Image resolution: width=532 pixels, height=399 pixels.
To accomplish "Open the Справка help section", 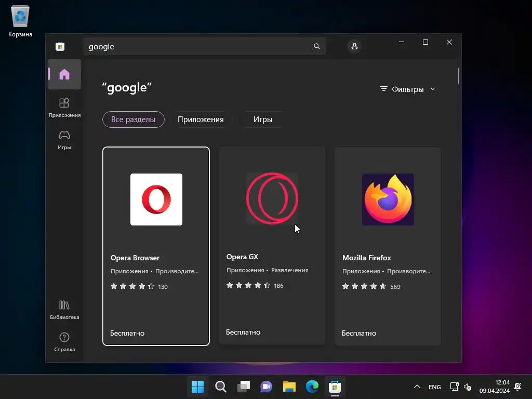I will pyautogui.click(x=64, y=342).
